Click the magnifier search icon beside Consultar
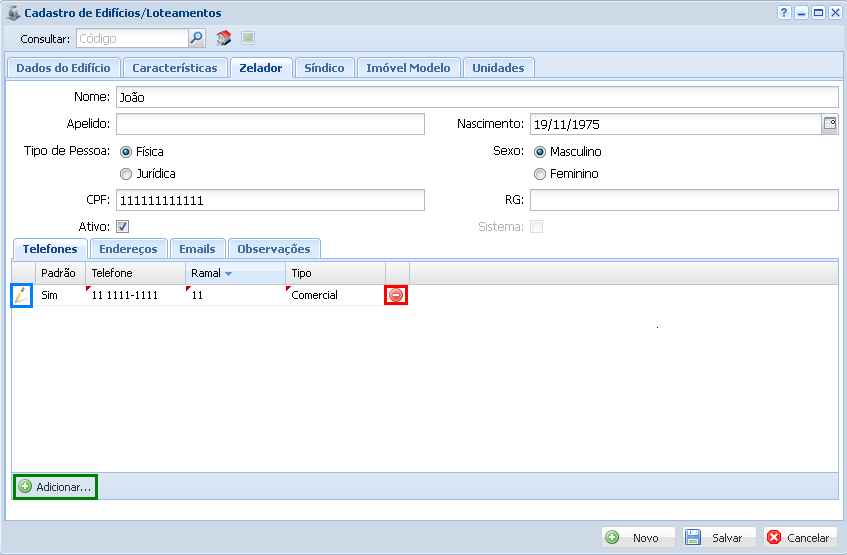Viewport: 847px width, 555px height. coord(197,39)
